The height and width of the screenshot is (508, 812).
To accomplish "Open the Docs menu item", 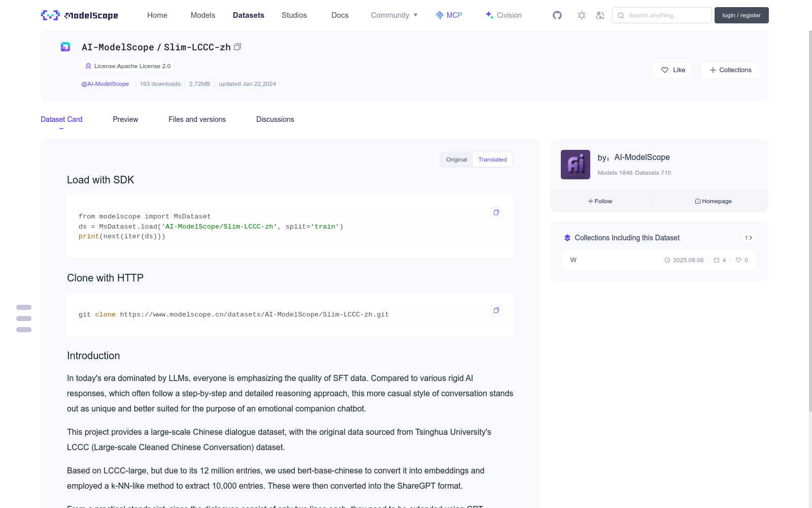I will tap(340, 15).
